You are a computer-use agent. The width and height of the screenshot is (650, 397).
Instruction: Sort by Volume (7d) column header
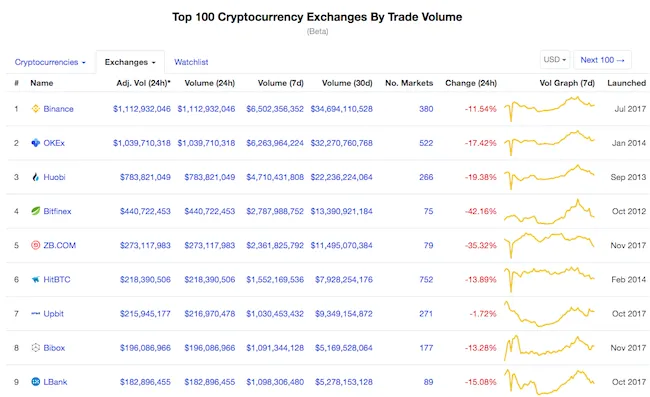click(x=281, y=83)
